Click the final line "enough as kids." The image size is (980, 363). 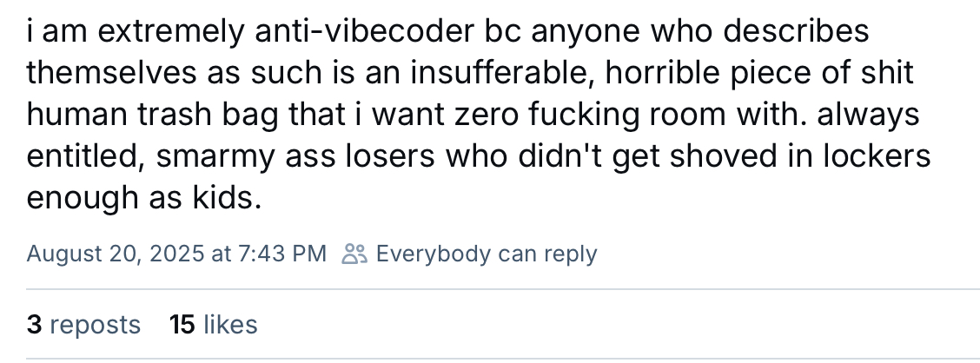[144, 197]
